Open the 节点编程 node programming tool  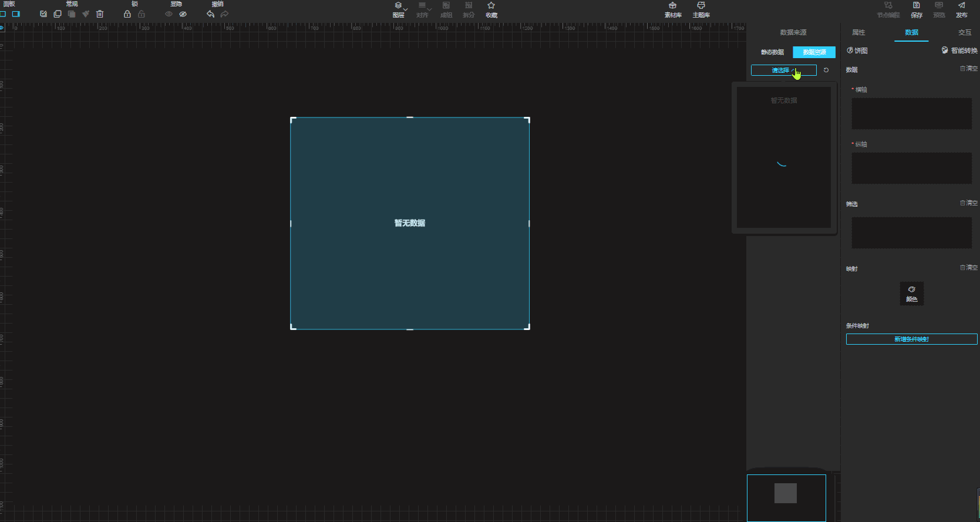888,9
